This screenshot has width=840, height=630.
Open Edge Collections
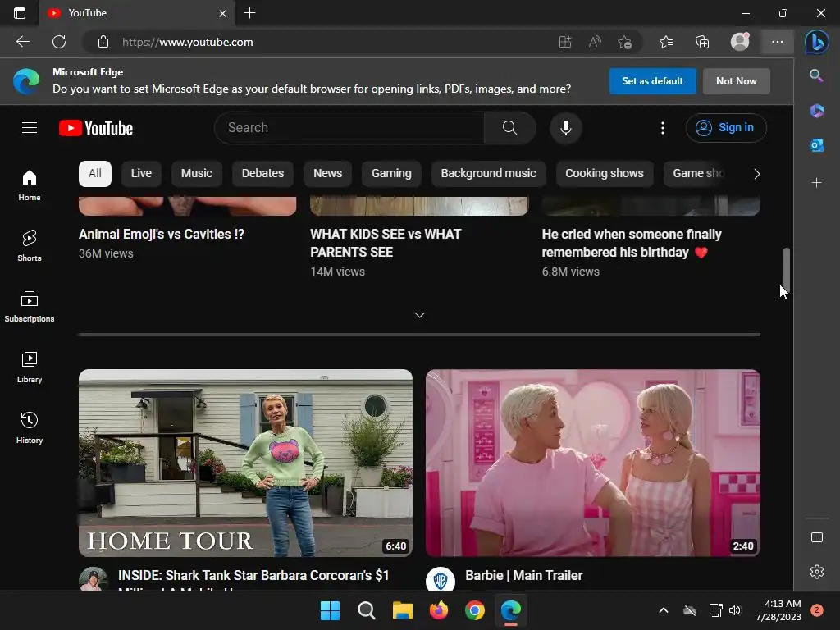point(702,42)
